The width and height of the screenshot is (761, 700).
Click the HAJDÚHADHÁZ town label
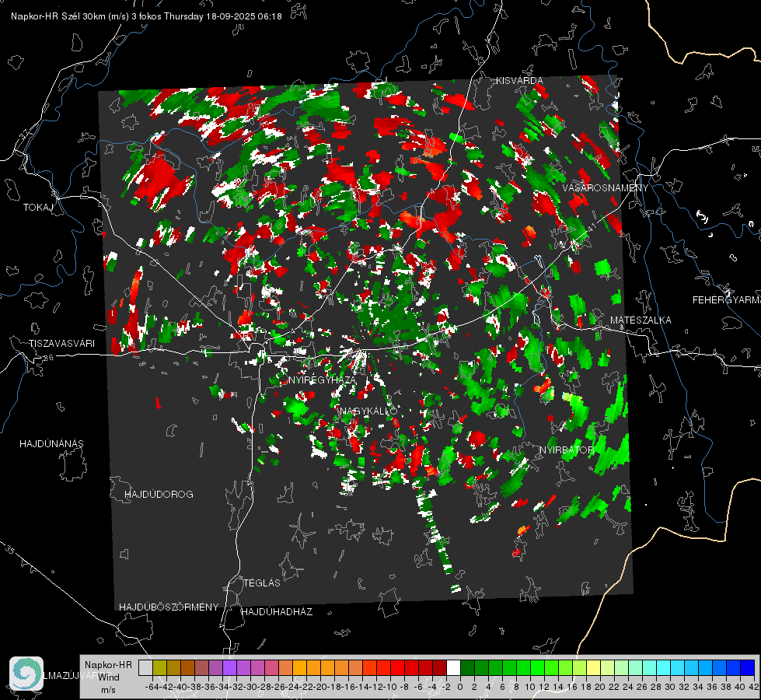pyautogui.click(x=277, y=612)
